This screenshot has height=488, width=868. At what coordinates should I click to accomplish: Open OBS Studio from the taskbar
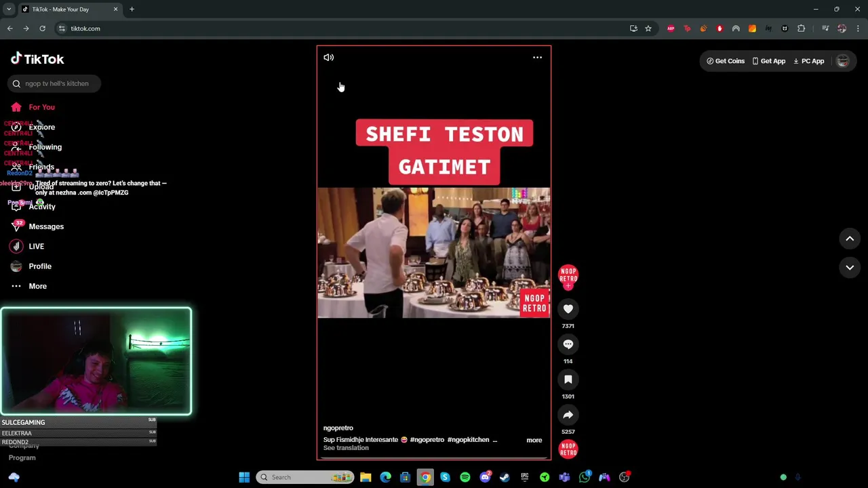click(x=624, y=477)
